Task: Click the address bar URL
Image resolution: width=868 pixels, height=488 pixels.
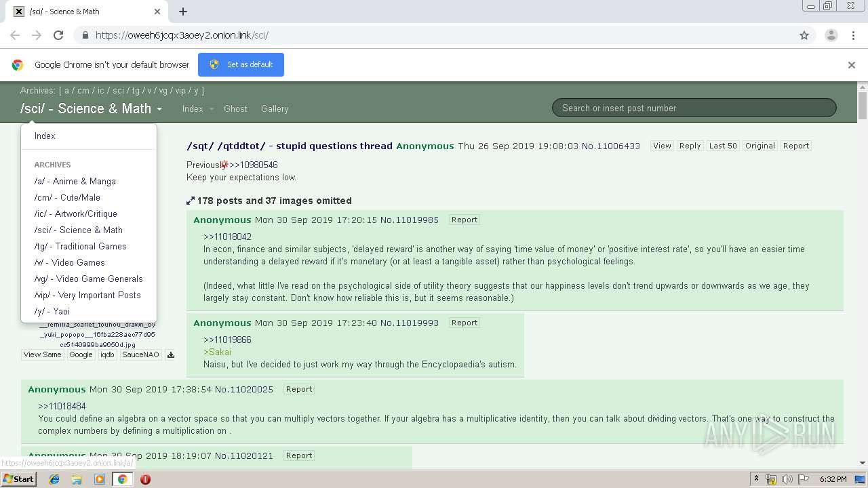Action: [x=182, y=35]
